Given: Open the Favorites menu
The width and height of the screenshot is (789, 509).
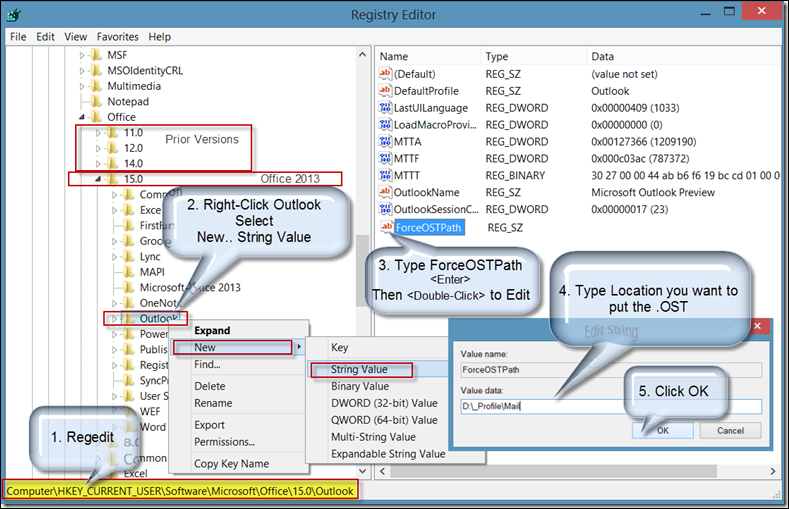Looking at the screenshot, I should [x=118, y=37].
